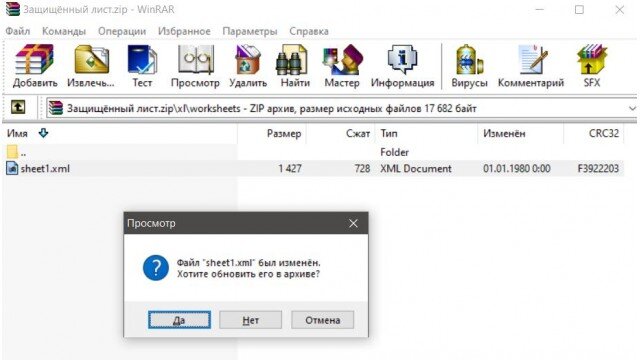Open the Избранное menu
This screenshot has height=360, width=640.
point(184,31)
